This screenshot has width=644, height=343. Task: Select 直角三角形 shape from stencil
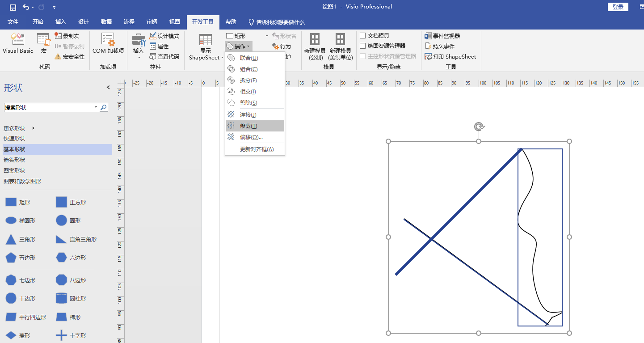[x=76, y=239]
